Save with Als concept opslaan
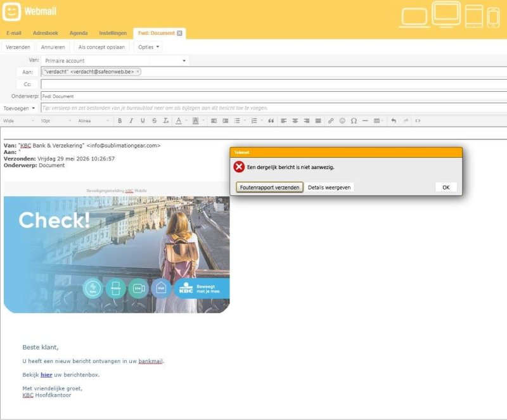 tap(101, 48)
